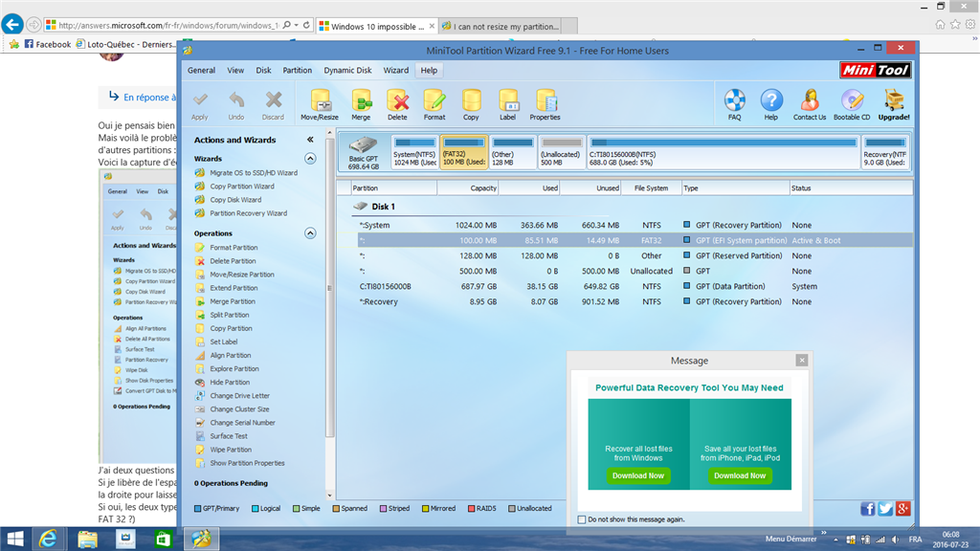Select C:TI80156000B block in disk map
This screenshot has height=551, width=980.
click(x=724, y=152)
